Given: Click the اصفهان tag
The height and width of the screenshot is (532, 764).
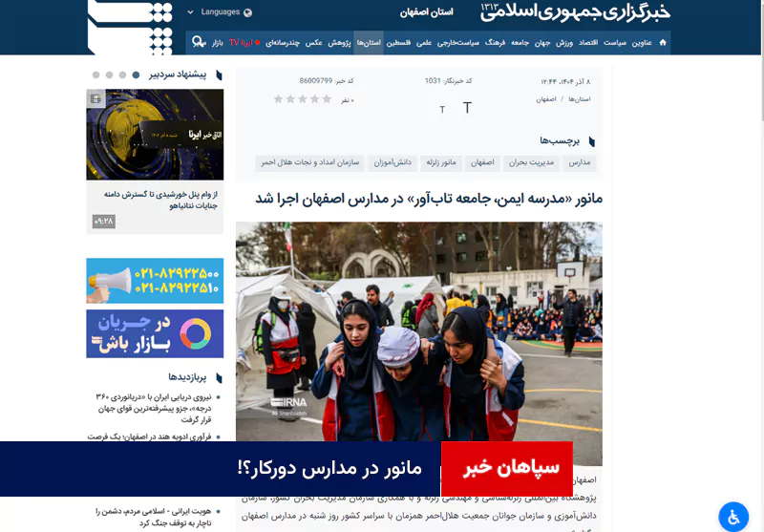Looking at the screenshot, I should click(x=482, y=162).
